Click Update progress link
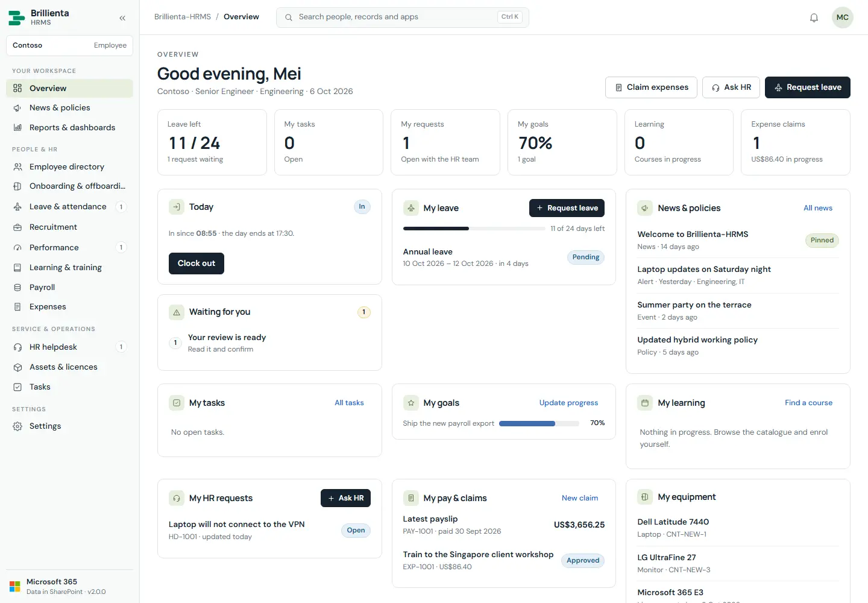868x603 pixels. (x=568, y=403)
